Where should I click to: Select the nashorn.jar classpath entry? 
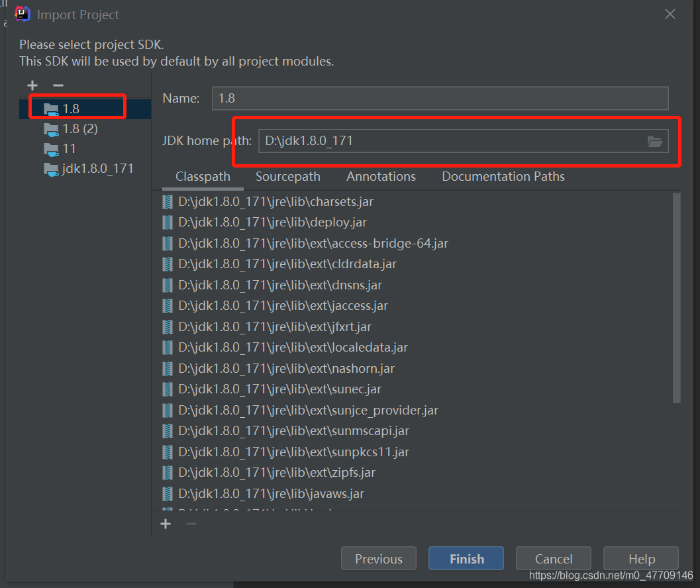(286, 368)
